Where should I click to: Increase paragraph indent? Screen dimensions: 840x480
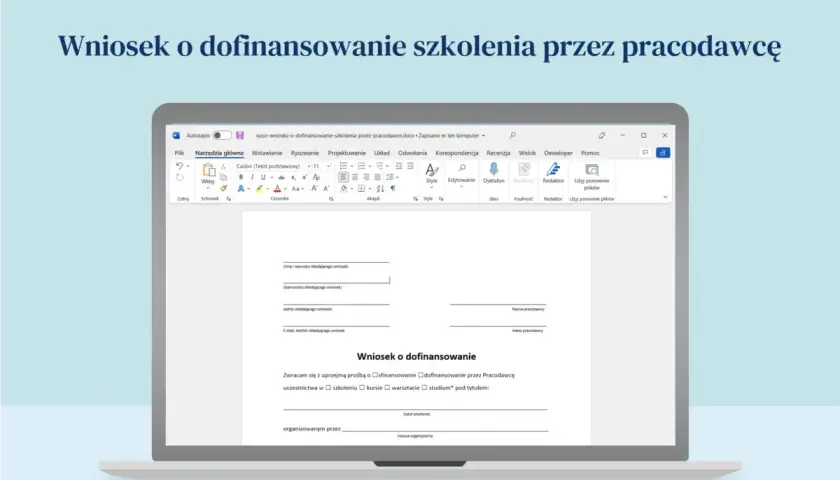click(410, 166)
